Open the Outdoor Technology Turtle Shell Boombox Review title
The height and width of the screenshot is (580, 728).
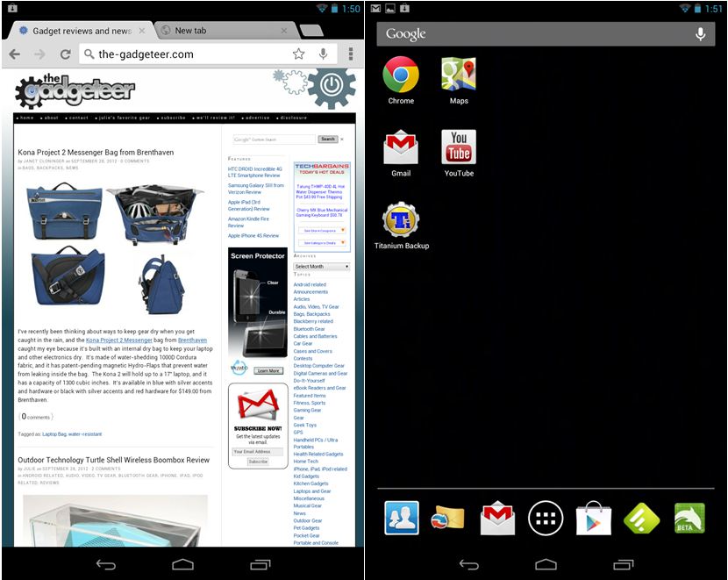pyautogui.click(x=114, y=460)
